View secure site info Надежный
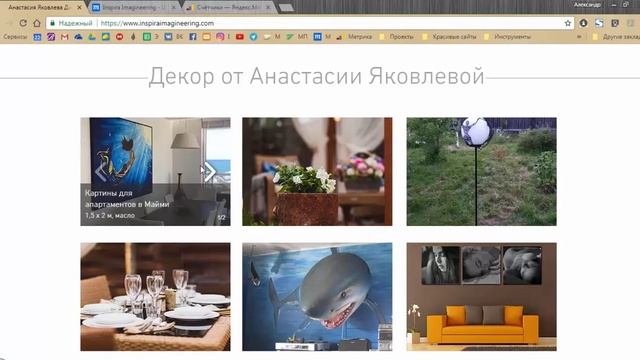Viewport: 640px width, 360px height. tap(71, 23)
